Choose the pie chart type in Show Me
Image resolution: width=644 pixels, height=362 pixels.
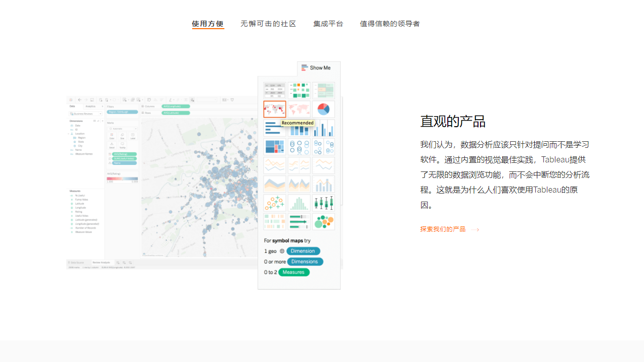(x=323, y=109)
